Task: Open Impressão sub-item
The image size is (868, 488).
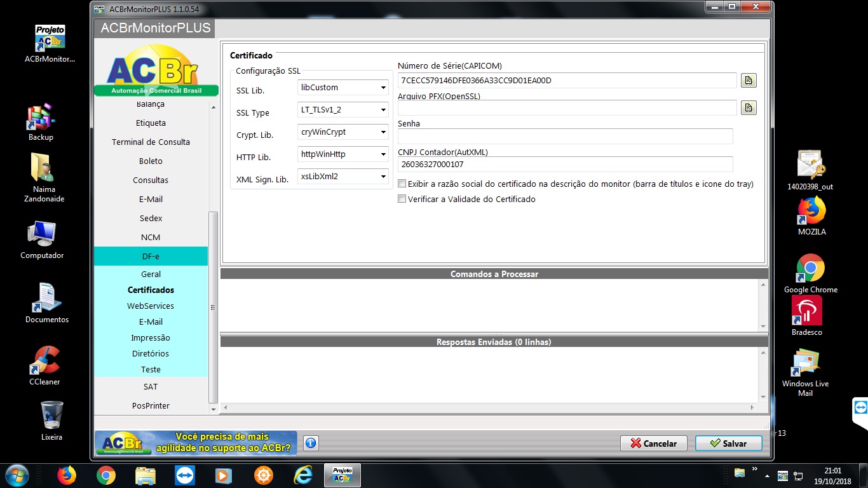Action: pos(151,337)
